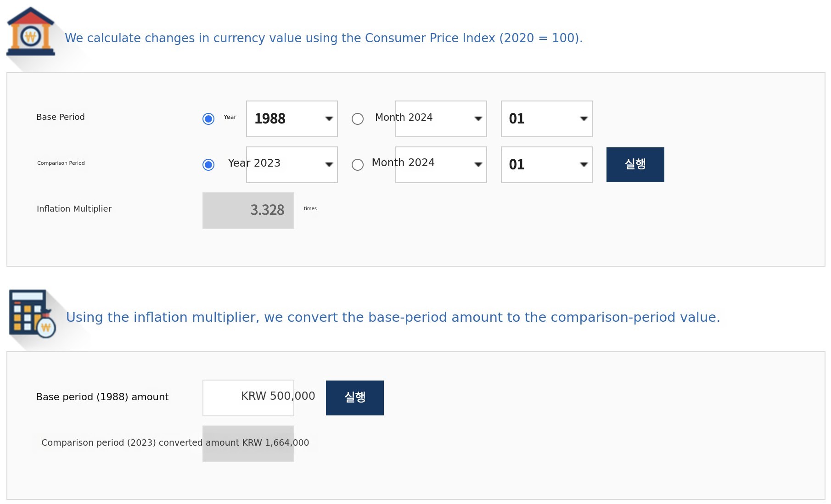Open the Base Period month number dropdown
Viewport: 831px width, 504px height.
[x=546, y=119]
